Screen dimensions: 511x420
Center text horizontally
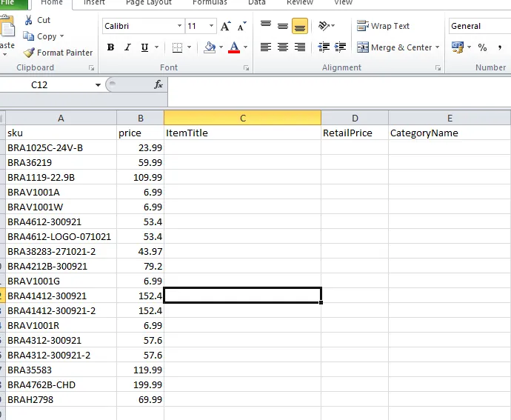(283, 47)
